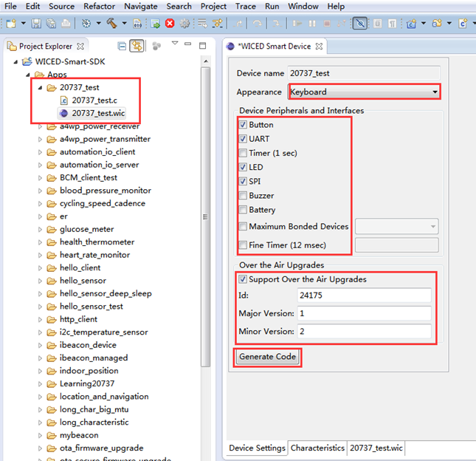Click the build configuration gear icon
Screen dimensions: 476x461
pyautogui.click(x=86, y=24)
